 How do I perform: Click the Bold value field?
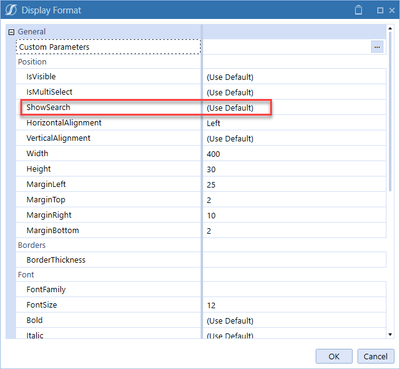tap(295, 320)
